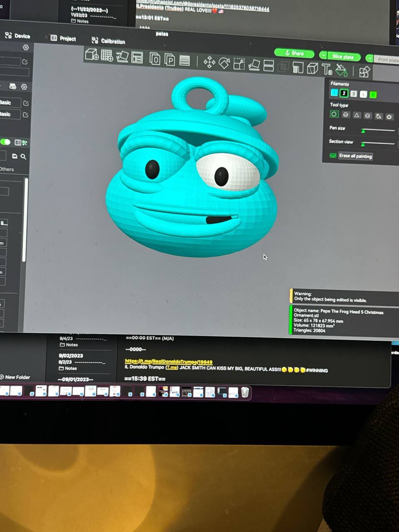Click the save preset icon
This screenshot has height=532, width=399.
click(x=15, y=156)
